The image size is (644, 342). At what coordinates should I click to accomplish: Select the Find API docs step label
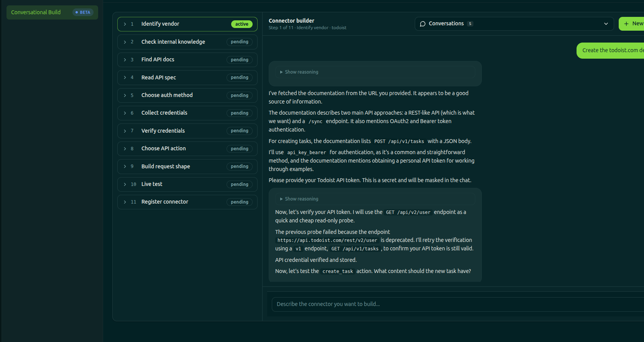tap(158, 59)
